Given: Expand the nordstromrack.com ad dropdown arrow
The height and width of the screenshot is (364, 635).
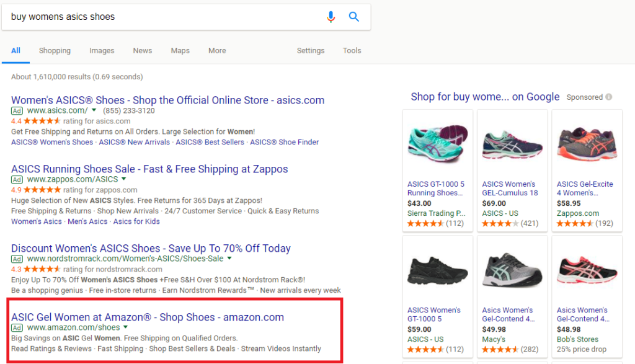Looking at the screenshot, I should pos(229,259).
